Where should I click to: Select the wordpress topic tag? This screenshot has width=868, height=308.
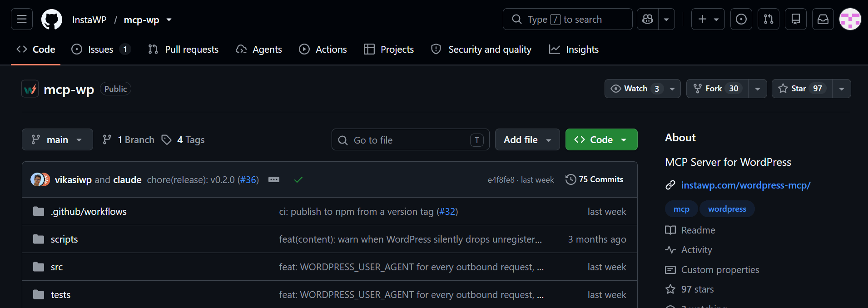[727, 209]
